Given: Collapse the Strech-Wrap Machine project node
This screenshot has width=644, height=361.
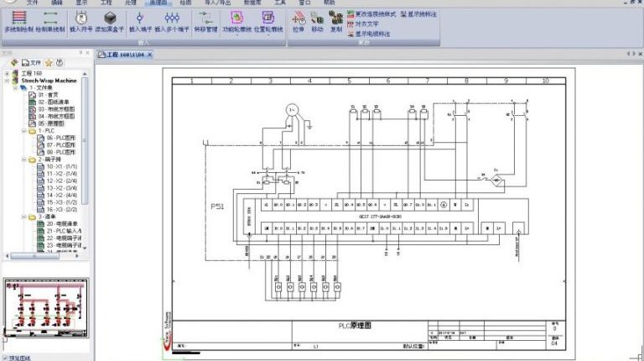Looking at the screenshot, I should point(7,81).
